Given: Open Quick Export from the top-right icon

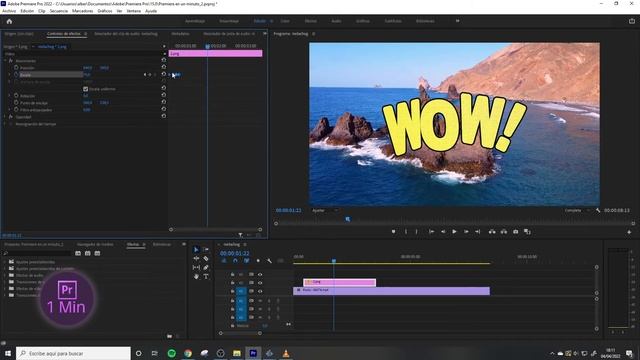Looking at the screenshot, I should tap(632, 21).
